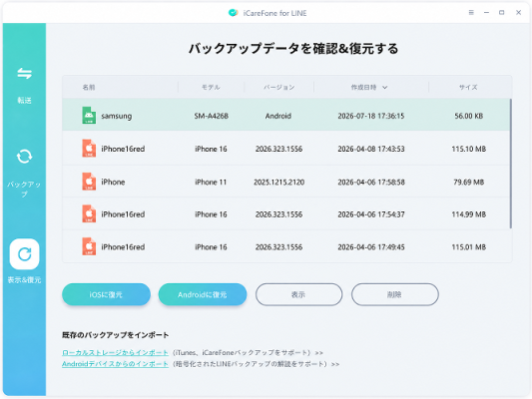Viewport: 532px width, 399px height.
Task: Click the 2026.323.1556 version on 114.99 MB row
Action: (x=278, y=214)
